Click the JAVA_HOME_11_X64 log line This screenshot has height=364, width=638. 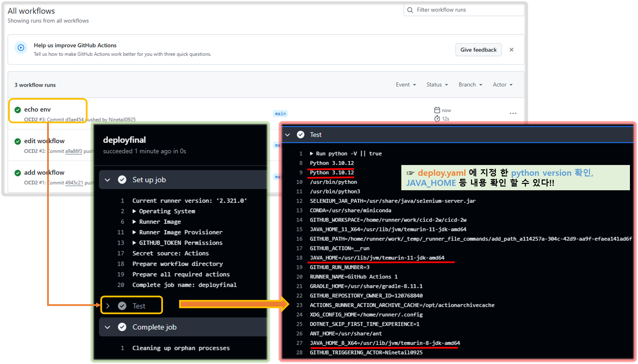[x=388, y=229]
